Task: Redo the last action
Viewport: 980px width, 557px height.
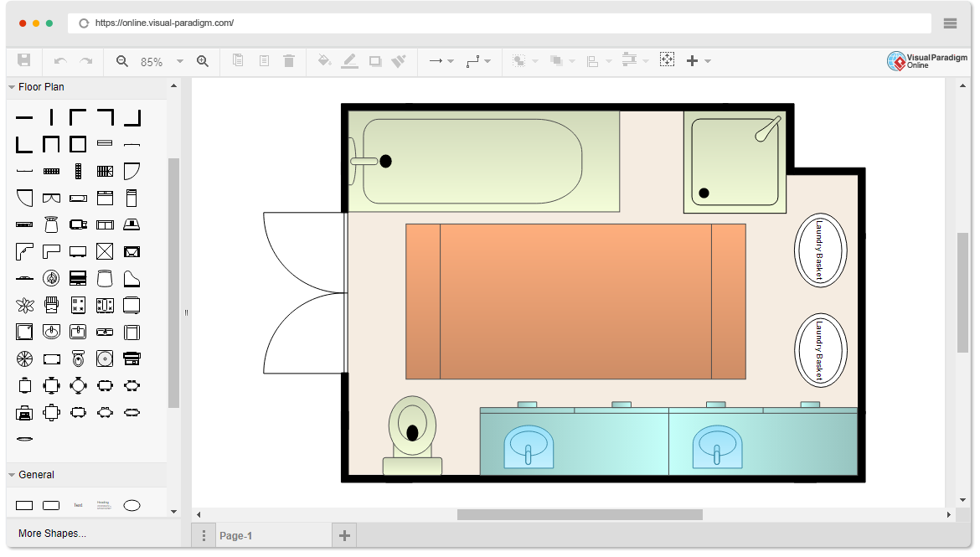Action: pyautogui.click(x=86, y=60)
